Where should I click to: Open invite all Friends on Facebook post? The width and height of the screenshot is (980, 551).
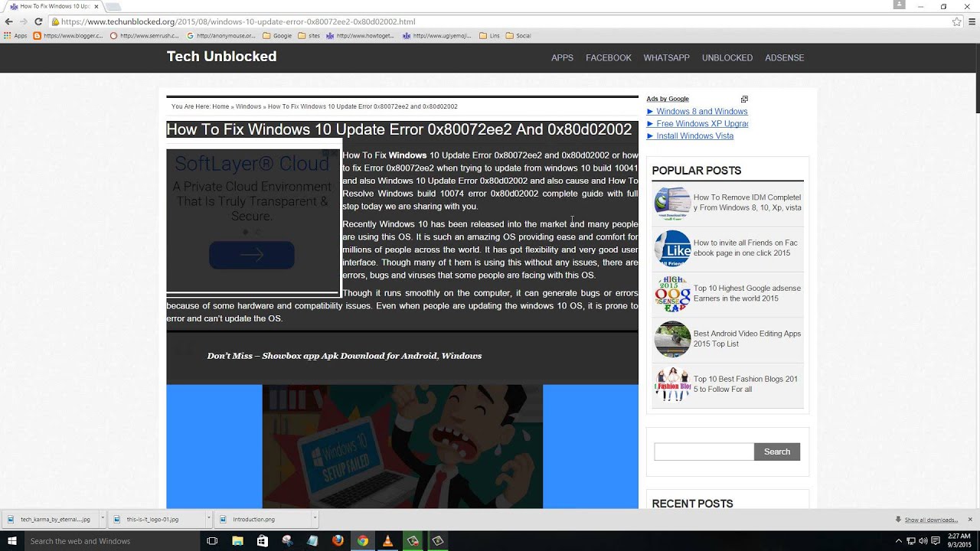coord(746,248)
